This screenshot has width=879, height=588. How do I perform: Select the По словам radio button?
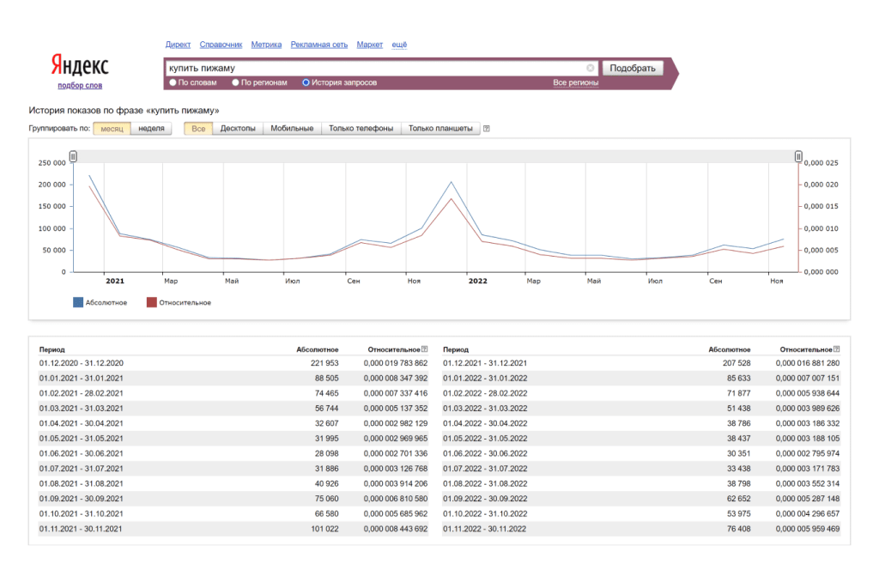click(x=173, y=83)
